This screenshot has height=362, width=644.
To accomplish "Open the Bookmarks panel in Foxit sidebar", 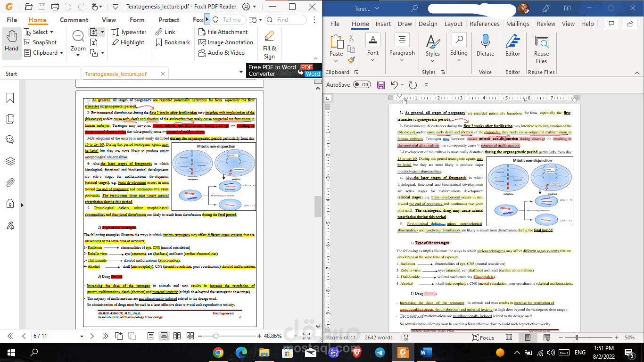I will [10, 98].
